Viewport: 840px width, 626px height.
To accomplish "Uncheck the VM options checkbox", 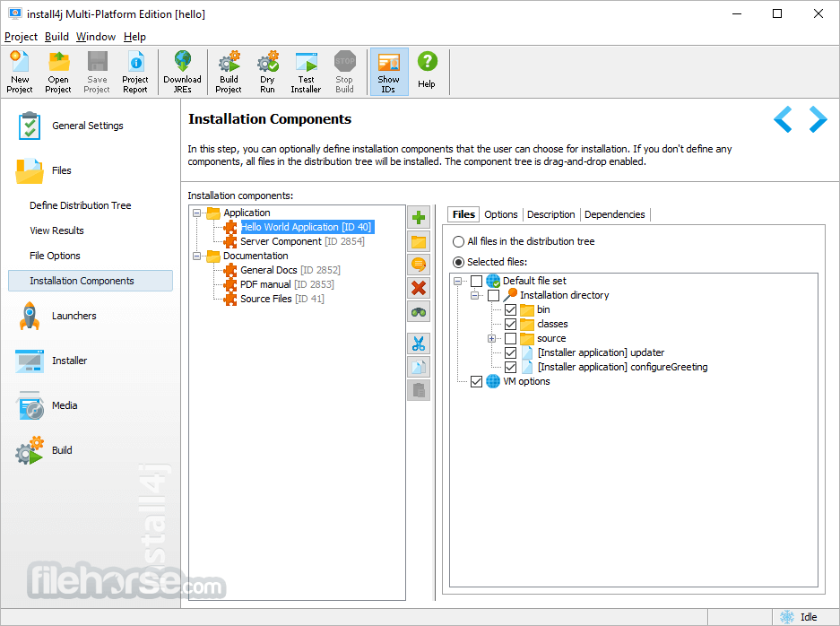I will click(476, 381).
